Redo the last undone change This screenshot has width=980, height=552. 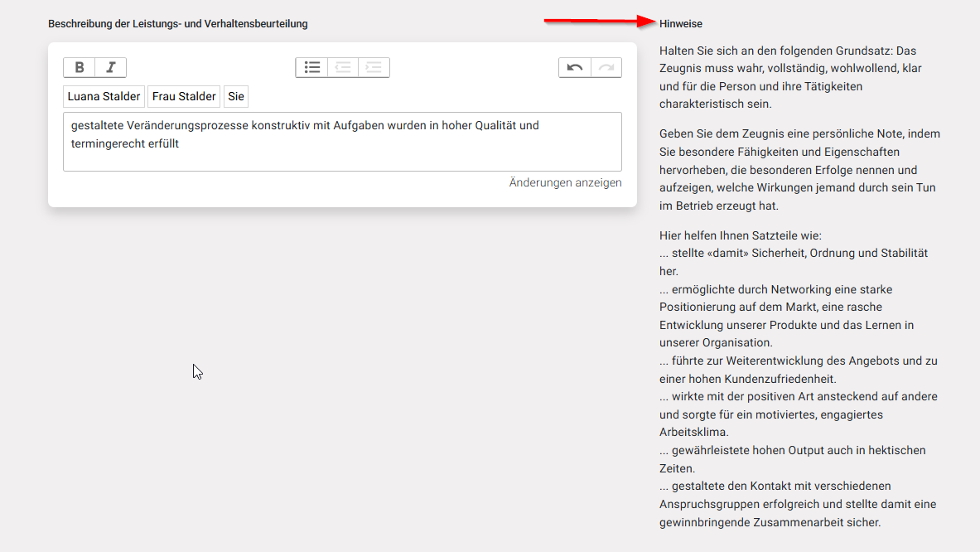pos(605,67)
